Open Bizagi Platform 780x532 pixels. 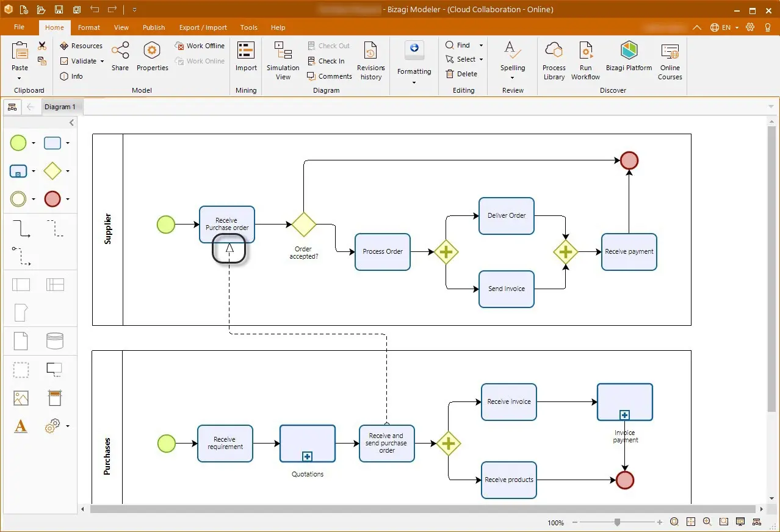[629, 56]
